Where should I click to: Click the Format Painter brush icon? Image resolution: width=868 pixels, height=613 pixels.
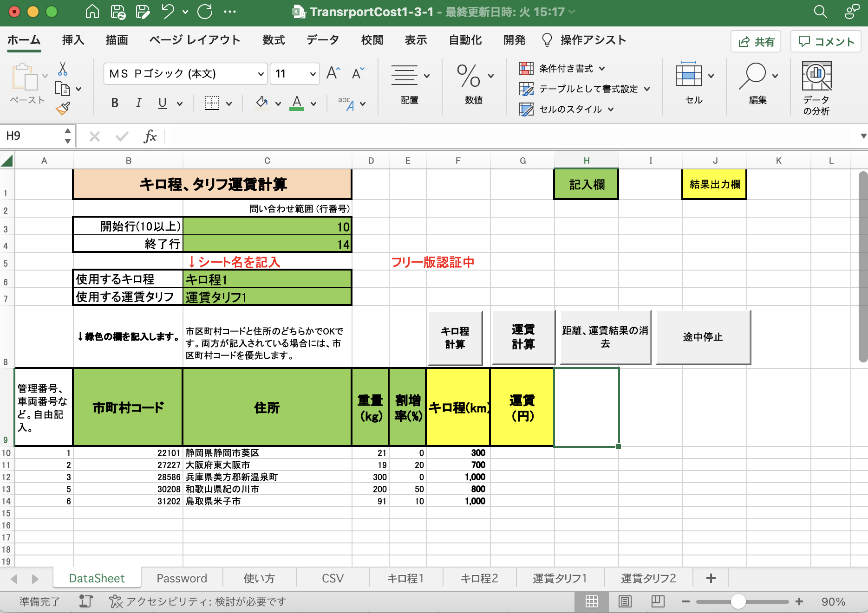point(63,109)
